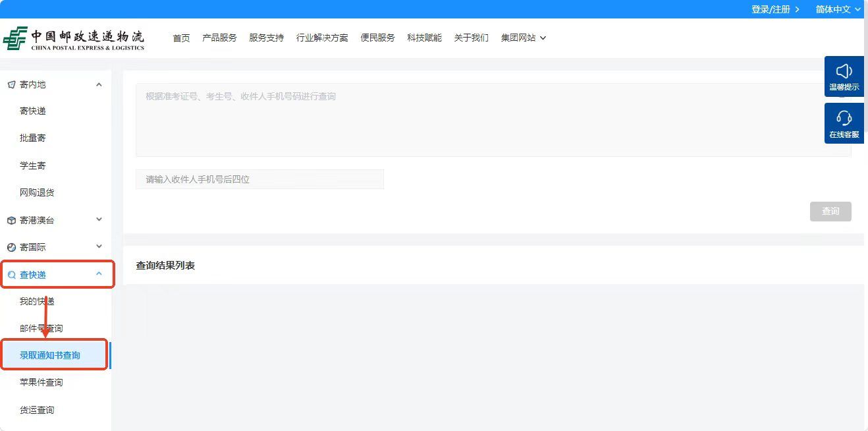Click the China Postal Express & Logistics logo

tap(74, 39)
